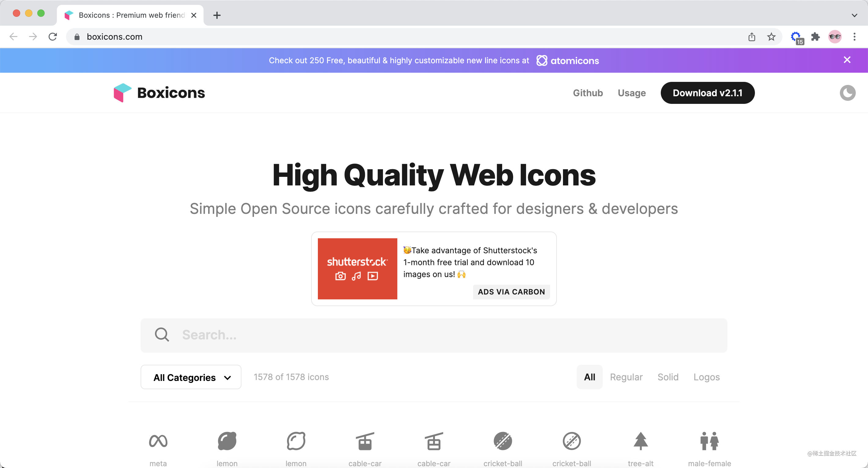Select the meta icon in the grid

(158, 441)
